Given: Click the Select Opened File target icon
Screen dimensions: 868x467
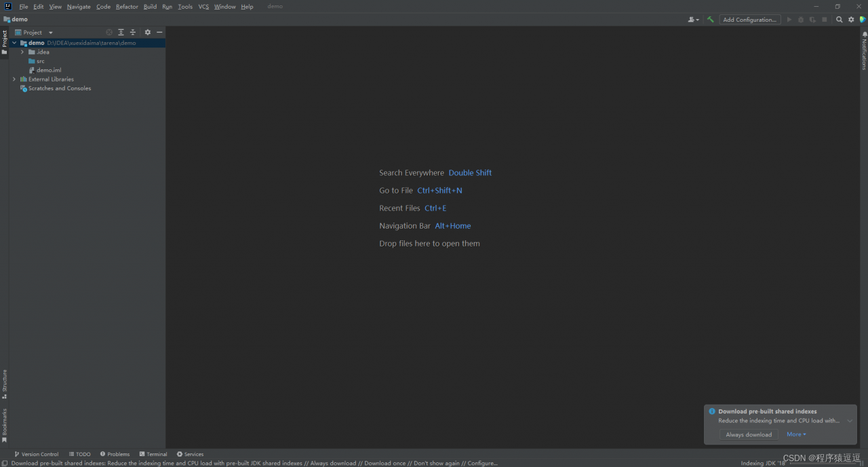Looking at the screenshot, I should (109, 33).
